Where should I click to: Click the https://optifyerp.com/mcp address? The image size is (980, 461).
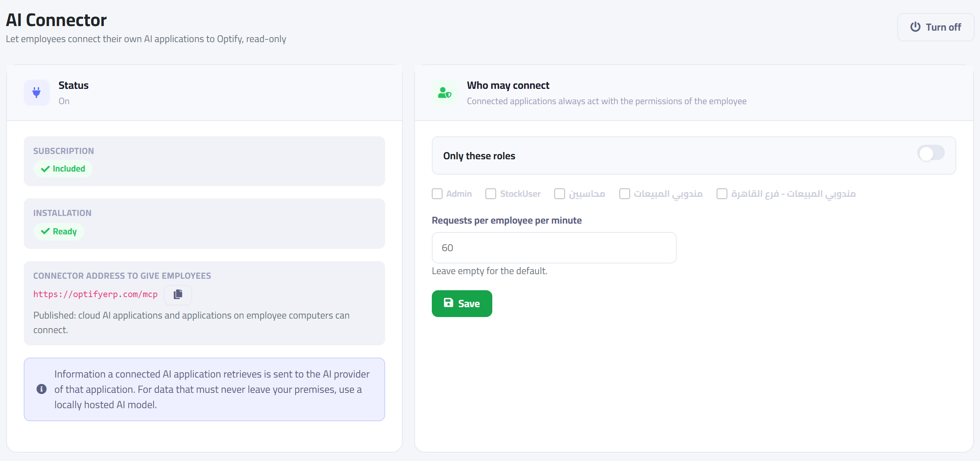(95, 294)
